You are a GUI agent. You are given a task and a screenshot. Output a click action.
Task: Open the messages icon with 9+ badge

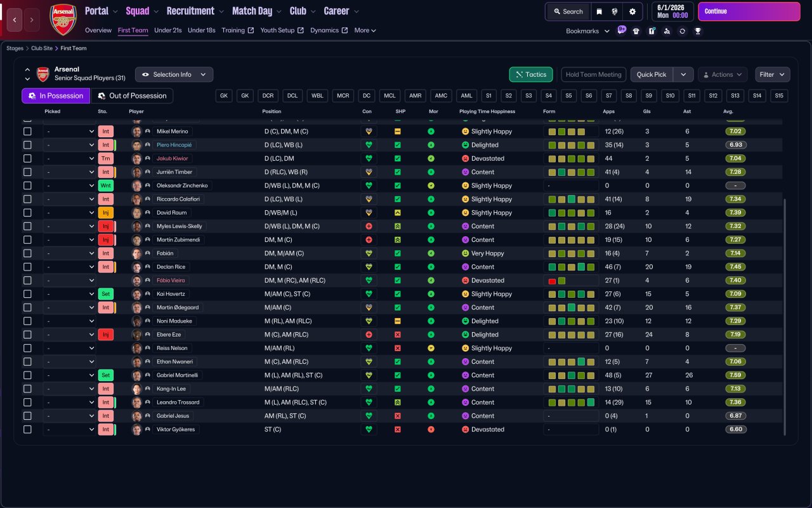621,30
